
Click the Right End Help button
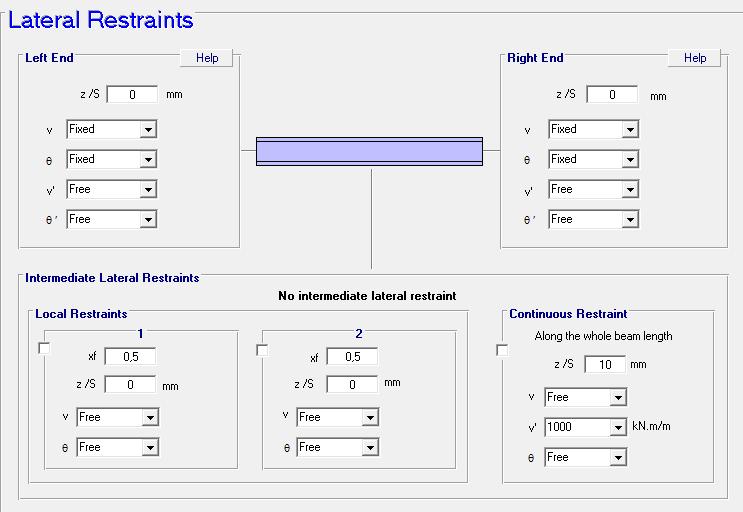pos(695,58)
